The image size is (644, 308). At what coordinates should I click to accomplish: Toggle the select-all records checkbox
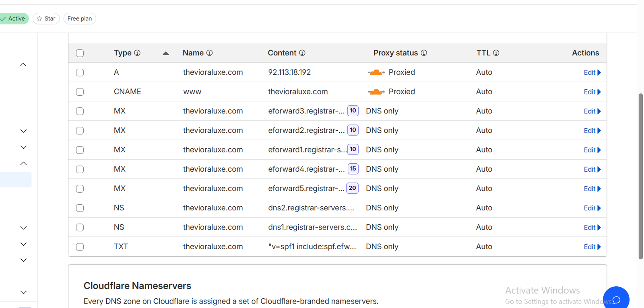(80, 53)
